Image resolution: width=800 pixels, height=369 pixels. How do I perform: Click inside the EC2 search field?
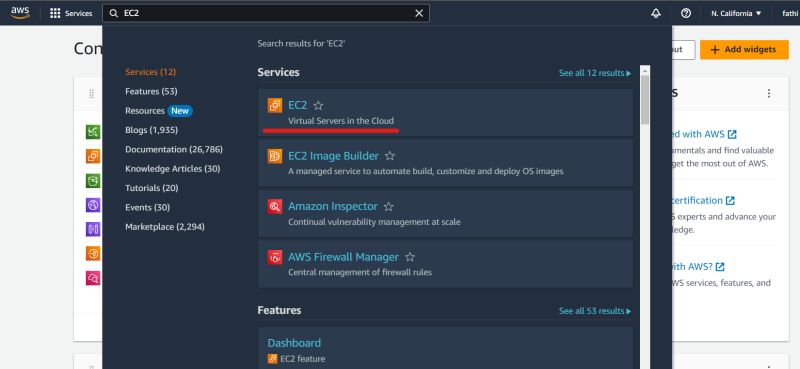pos(265,13)
